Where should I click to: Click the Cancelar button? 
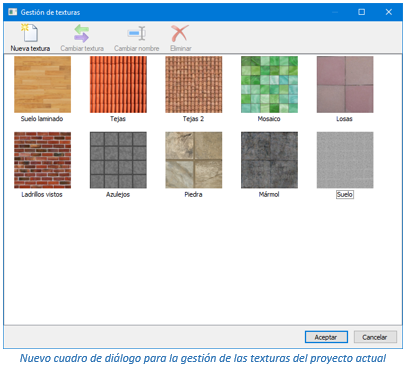(375, 337)
